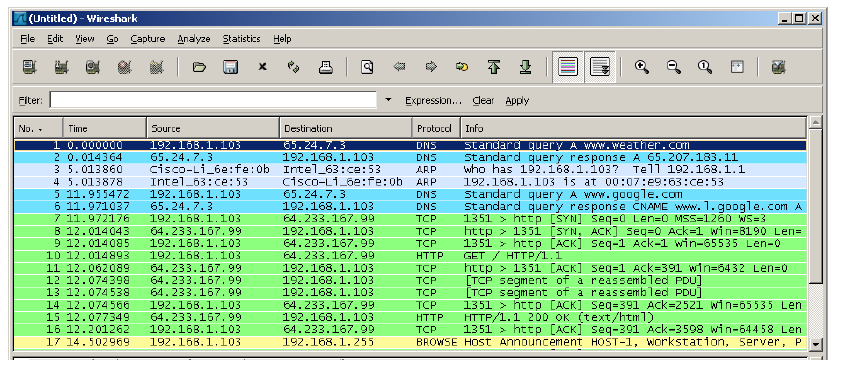Screen dimensions: 844x366
Task: Select packet 10 GET / HTTP/1.1
Action: point(410,256)
